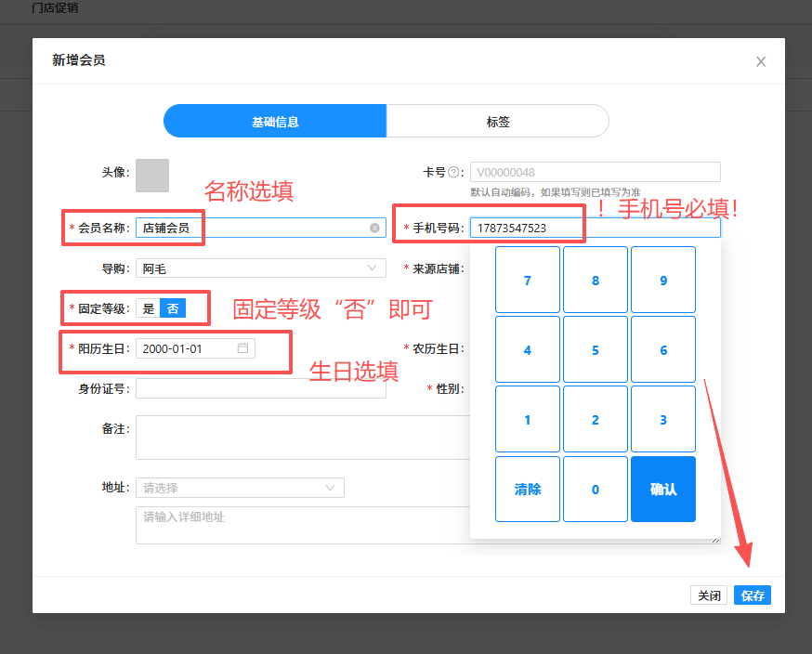This screenshot has width=812, height=654.
Task: Close the 新增会员 dialog with X
Action: tap(761, 62)
